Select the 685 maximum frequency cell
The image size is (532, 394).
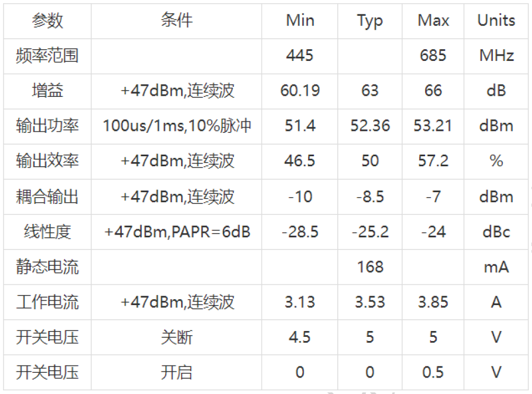coord(433,56)
